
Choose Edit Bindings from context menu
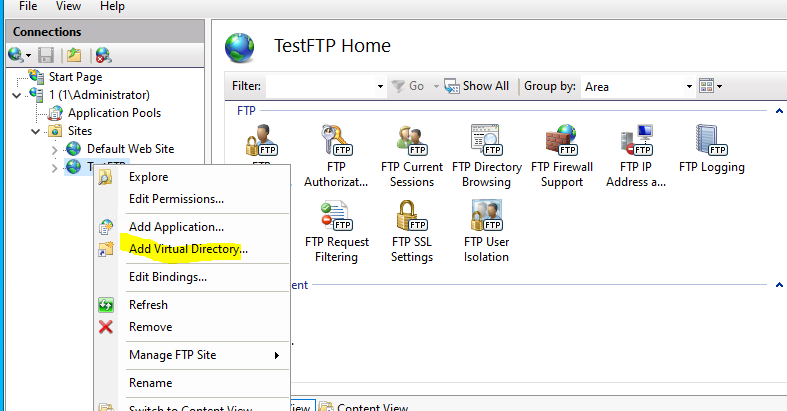[192, 277]
